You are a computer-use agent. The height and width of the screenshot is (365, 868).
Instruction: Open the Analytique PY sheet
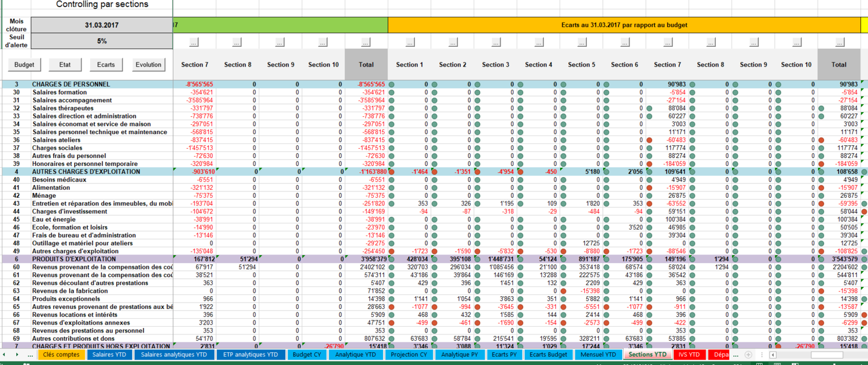click(460, 355)
